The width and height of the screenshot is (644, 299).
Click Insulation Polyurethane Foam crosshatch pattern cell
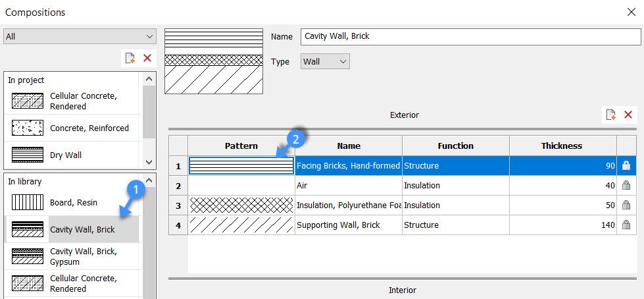click(x=241, y=205)
